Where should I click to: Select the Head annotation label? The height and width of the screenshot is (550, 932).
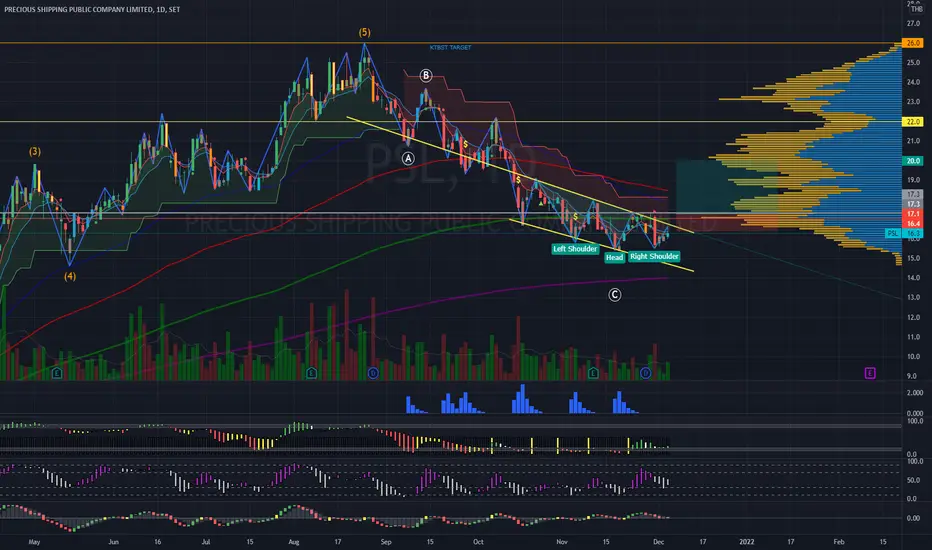pos(615,257)
